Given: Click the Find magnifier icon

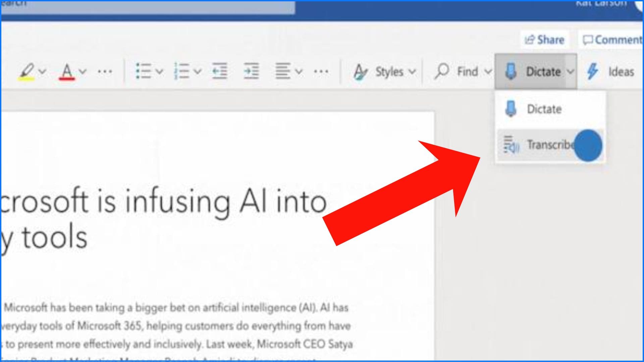Looking at the screenshot, I should pyautogui.click(x=442, y=71).
